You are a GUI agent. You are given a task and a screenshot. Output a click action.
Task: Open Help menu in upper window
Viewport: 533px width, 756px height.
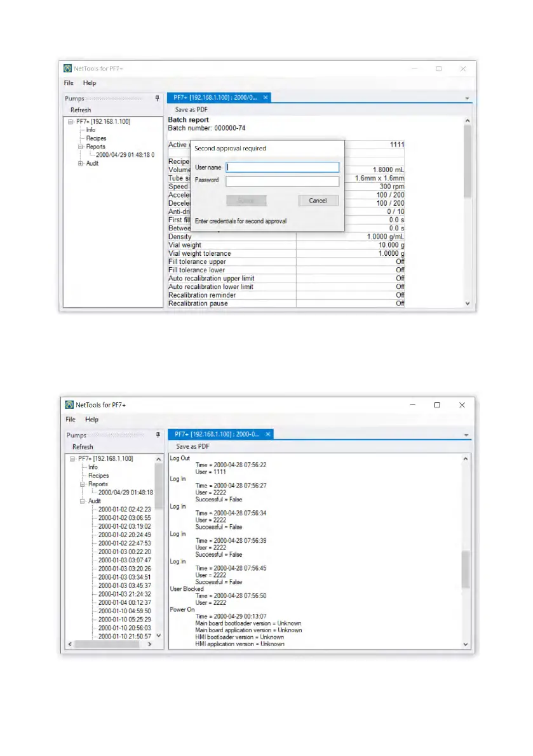pos(89,83)
